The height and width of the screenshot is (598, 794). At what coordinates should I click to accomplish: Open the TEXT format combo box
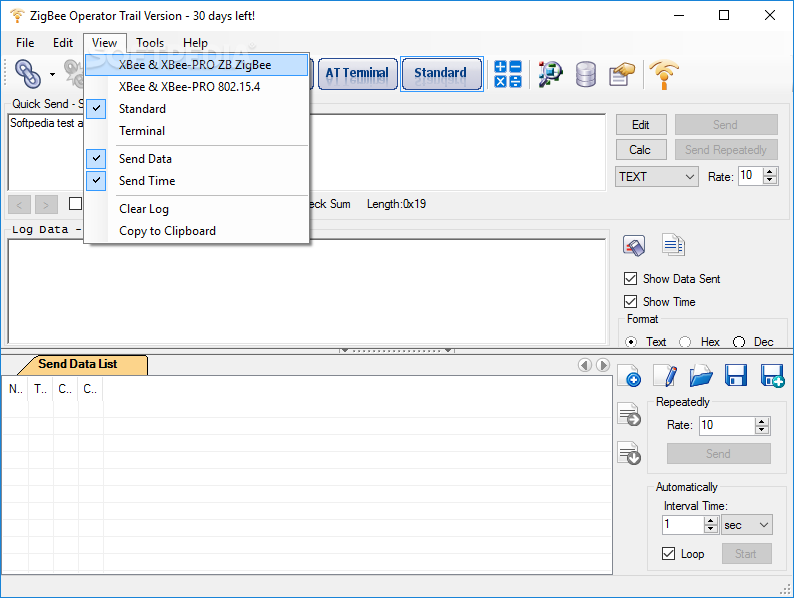pyautogui.click(x=657, y=177)
